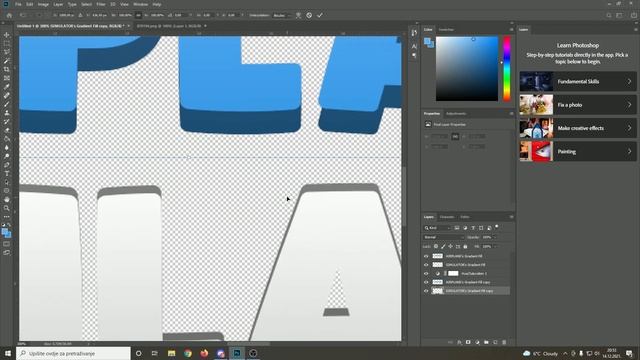640x360 pixels.
Task: Select the Horizontal Type tool
Action: click(x=7, y=173)
